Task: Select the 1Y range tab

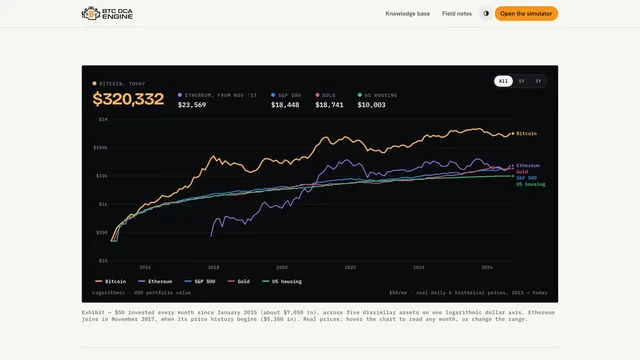Action: [x=538, y=81]
